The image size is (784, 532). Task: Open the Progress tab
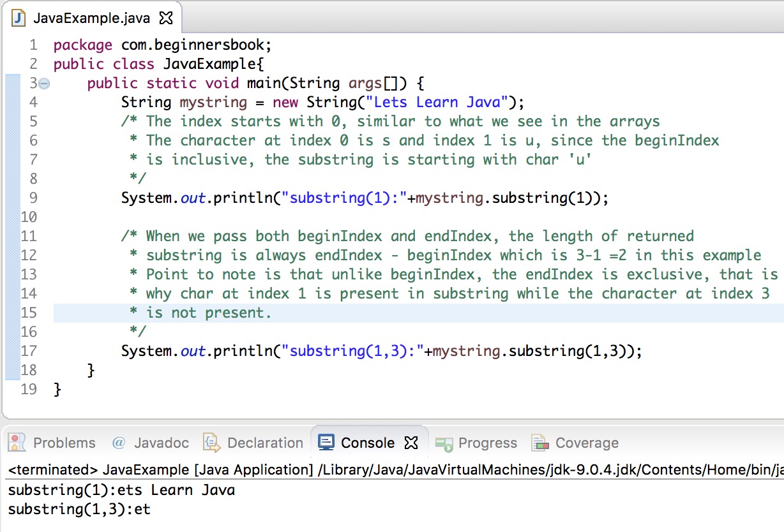486,442
